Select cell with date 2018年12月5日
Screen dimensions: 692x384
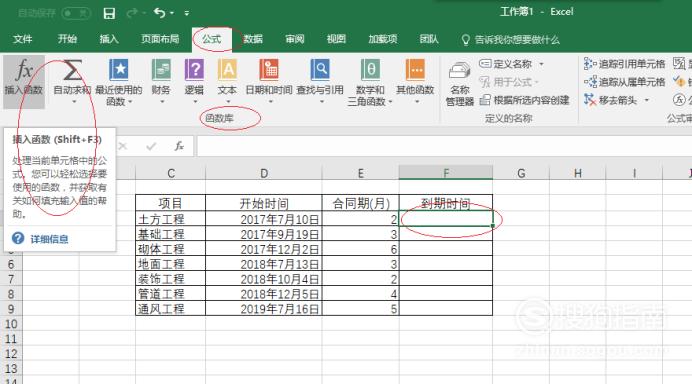click(x=264, y=294)
